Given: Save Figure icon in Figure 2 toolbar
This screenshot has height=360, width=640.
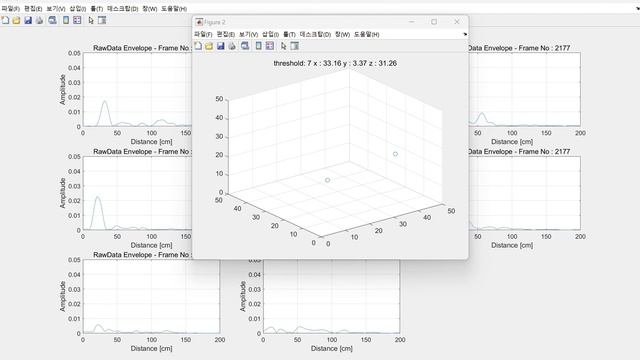Looking at the screenshot, I should pyautogui.click(x=220, y=46).
